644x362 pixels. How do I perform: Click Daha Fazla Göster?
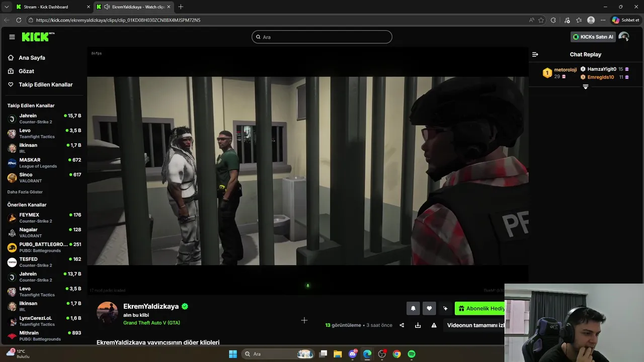pyautogui.click(x=25, y=192)
